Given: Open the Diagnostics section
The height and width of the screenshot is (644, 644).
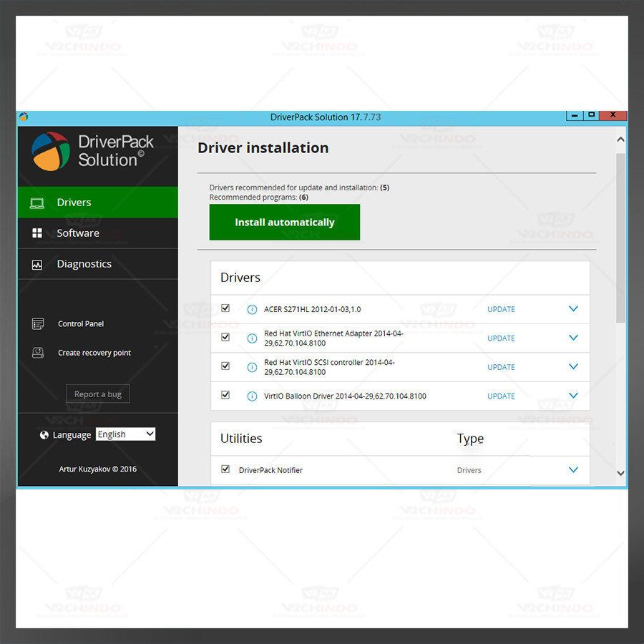Looking at the screenshot, I should (98, 263).
